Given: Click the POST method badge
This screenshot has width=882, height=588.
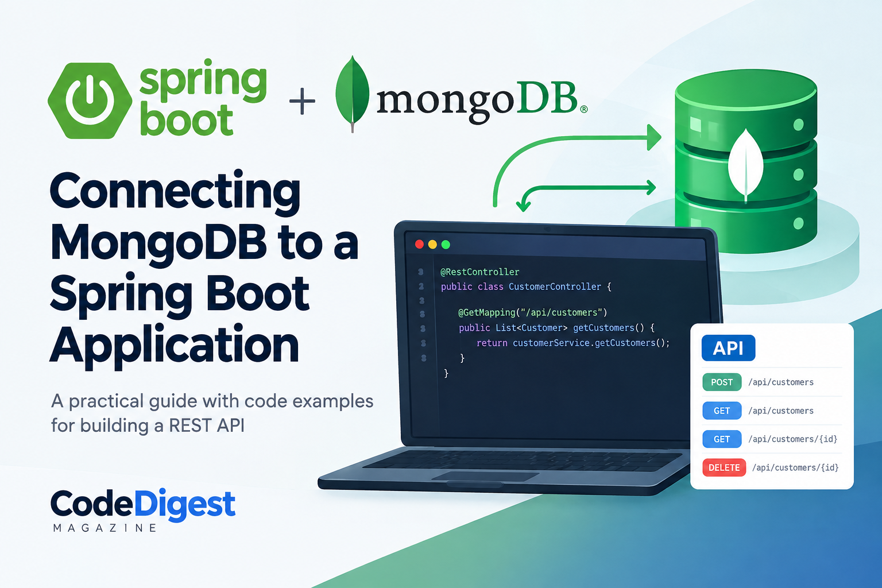Looking at the screenshot, I should (x=722, y=382).
